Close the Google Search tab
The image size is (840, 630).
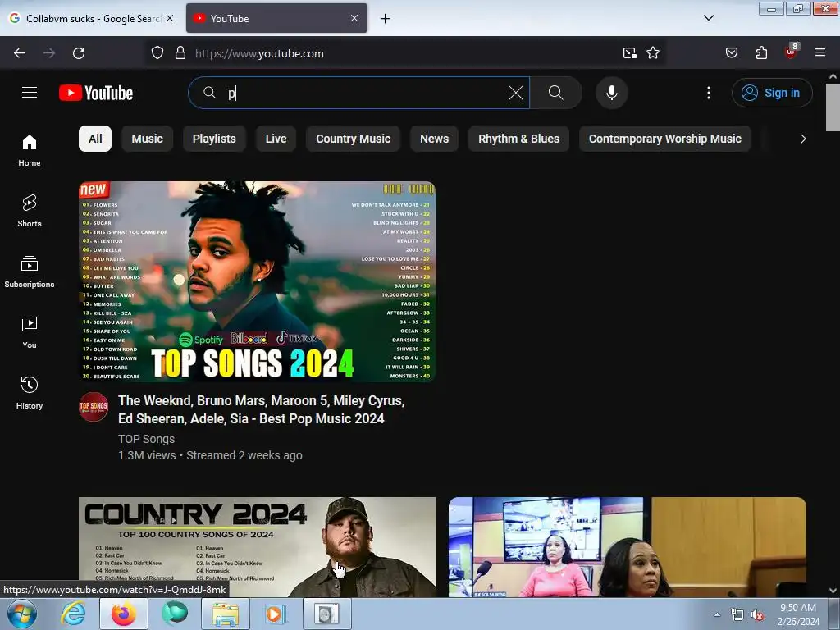170,18
